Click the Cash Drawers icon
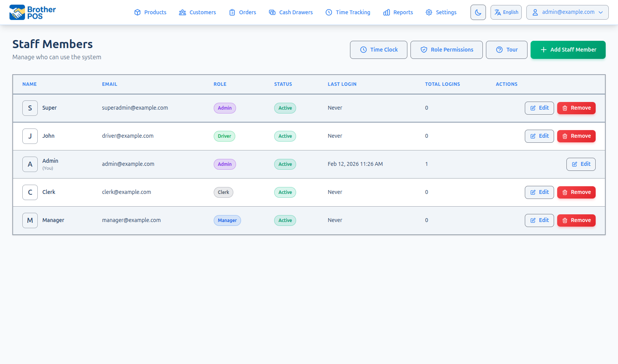Viewport: 618px width, 364px height. click(272, 12)
